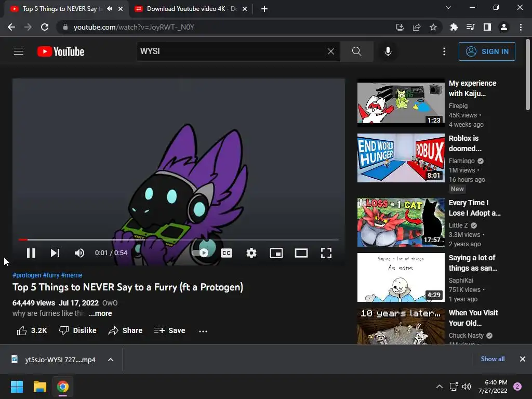This screenshot has height=399, width=532.
Task: Open the #protogen hashtag link
Action: (27, 275)
